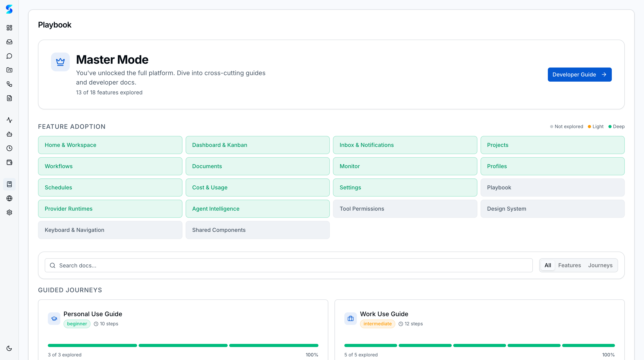644x360 pixels.
Task: Select the Chat bubble icon
Action: tap(9, 56)
